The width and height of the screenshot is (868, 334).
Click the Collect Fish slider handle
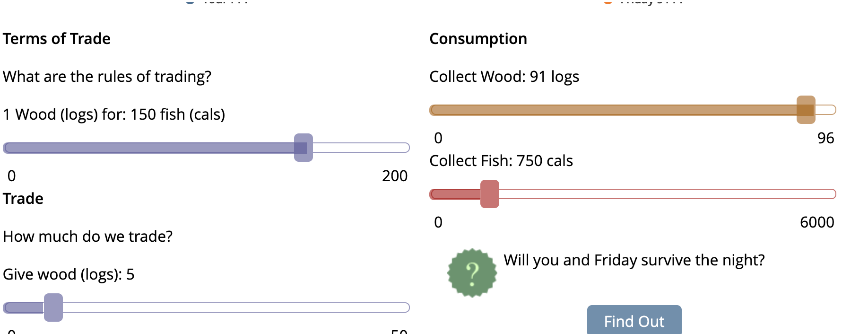[x=490, y=194]
